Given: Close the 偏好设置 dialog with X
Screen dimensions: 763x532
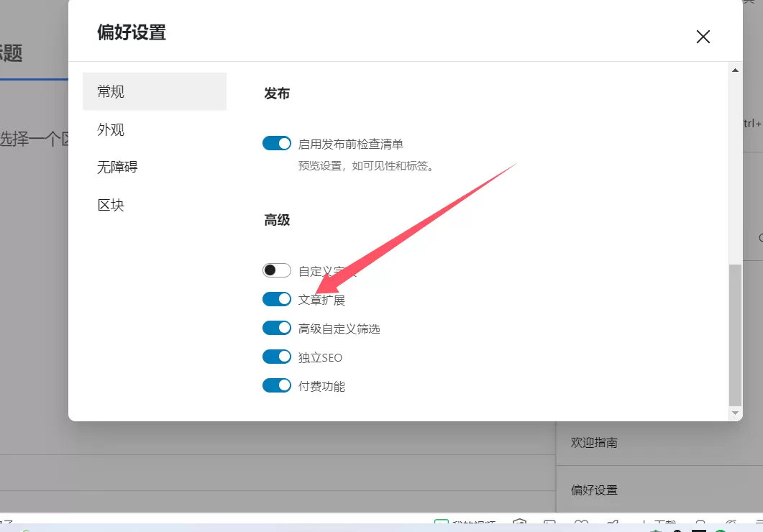Looking at the screenshot, I should click(703, 37).
